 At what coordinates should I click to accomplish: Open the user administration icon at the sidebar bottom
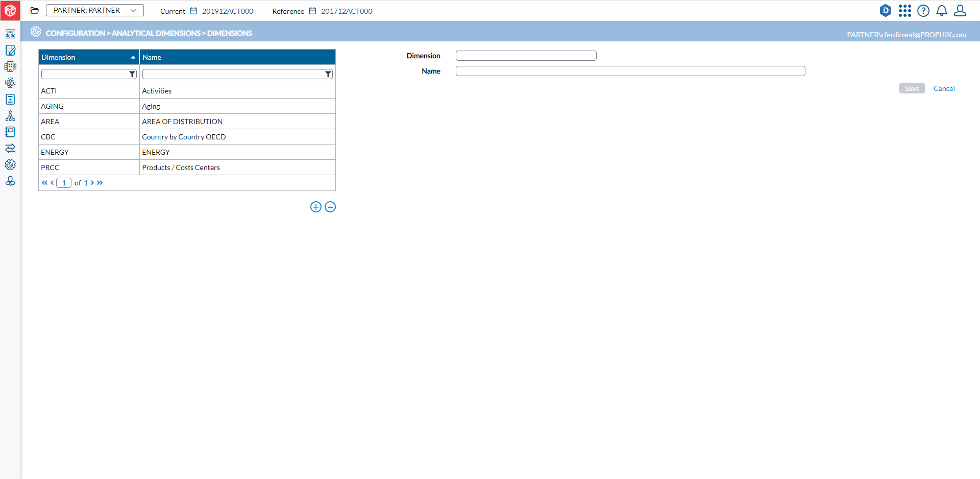(x=10, y=181)
